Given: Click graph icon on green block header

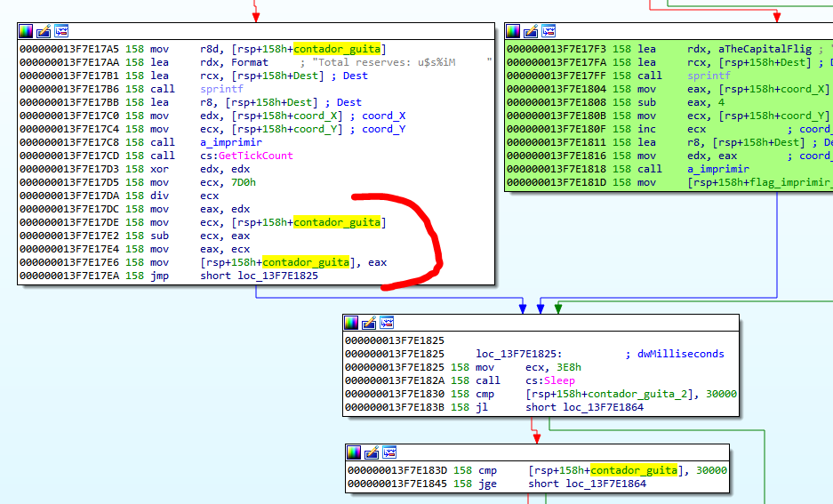Looking at the screenshot, I should (549, 31).
